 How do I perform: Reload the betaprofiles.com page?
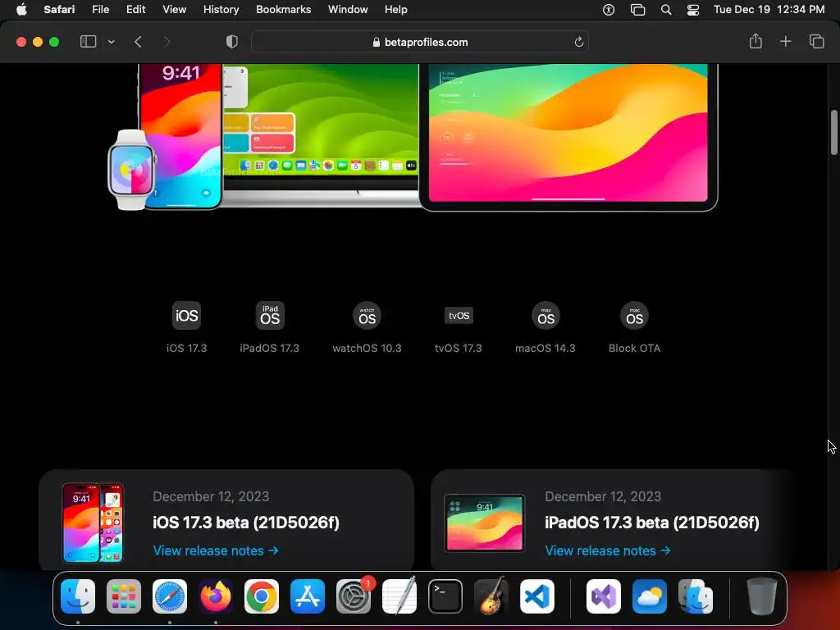click(578, 42)
